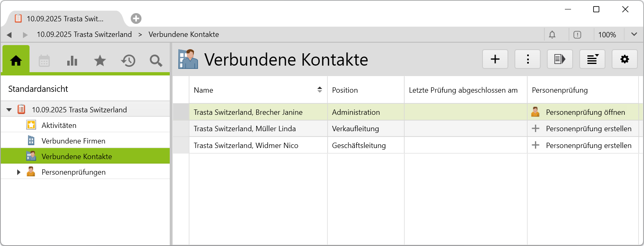Open a new tab with plus circle
This screenshot has height=246, width=644.
[x=136, y=18]
